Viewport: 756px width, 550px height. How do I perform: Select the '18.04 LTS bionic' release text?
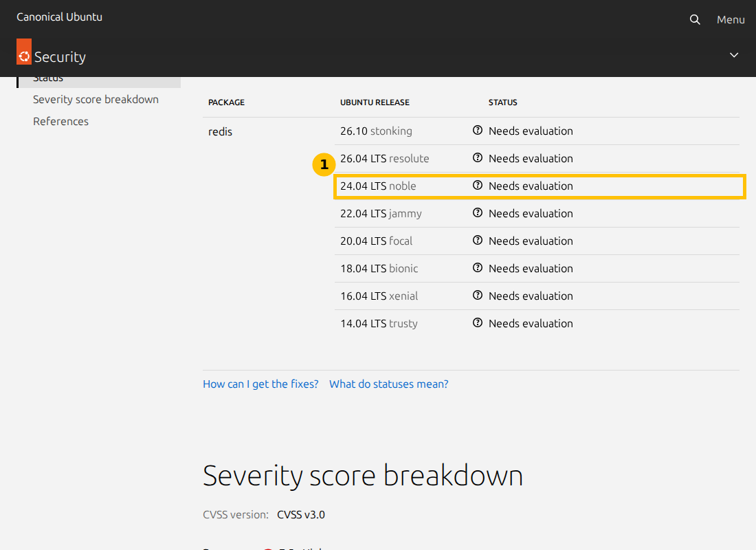coord(379,269)
